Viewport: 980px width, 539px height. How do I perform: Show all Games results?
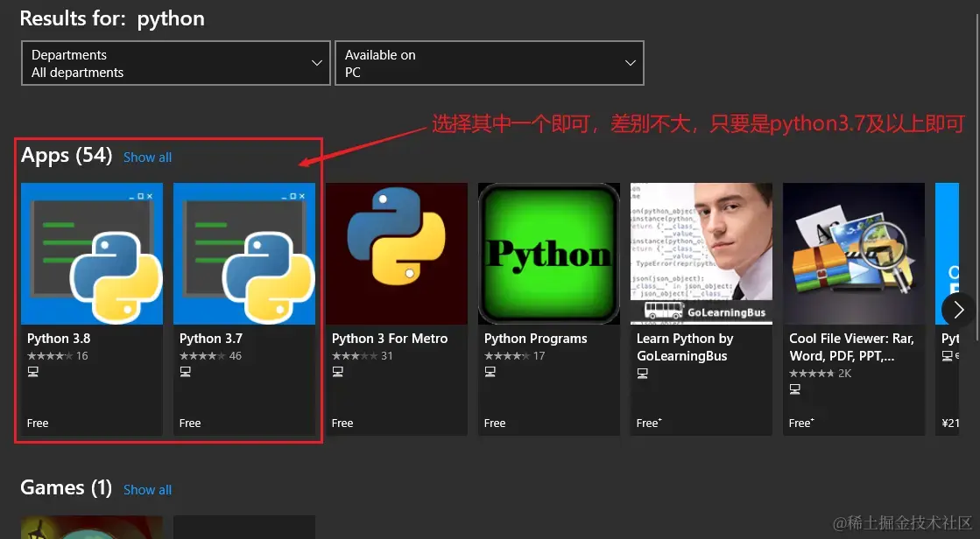point(146,490)
